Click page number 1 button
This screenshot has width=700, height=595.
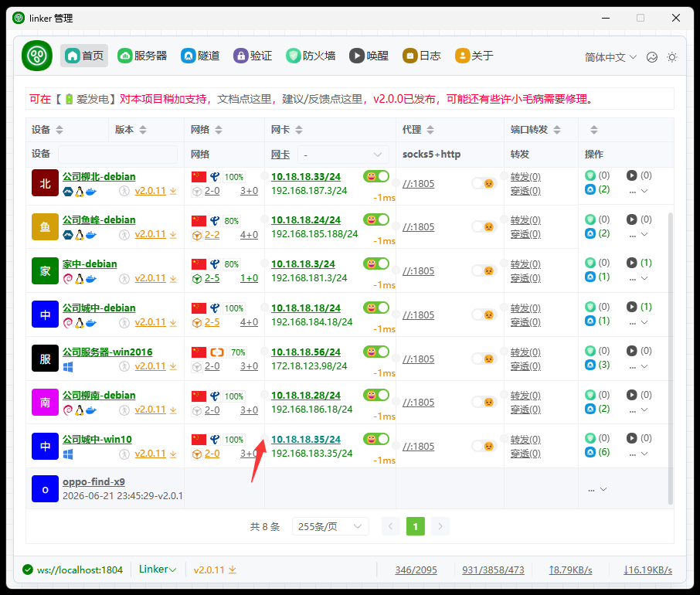pyautogui.click(x=415, y=526)
